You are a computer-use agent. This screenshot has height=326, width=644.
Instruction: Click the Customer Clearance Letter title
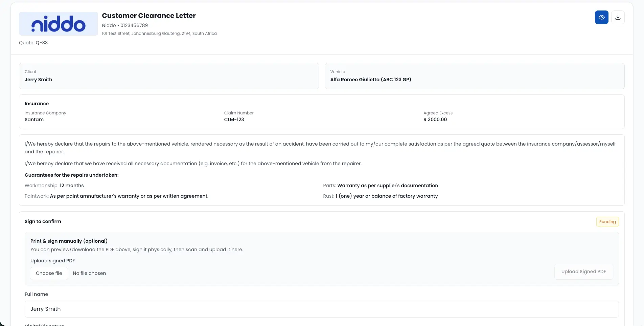149,16
